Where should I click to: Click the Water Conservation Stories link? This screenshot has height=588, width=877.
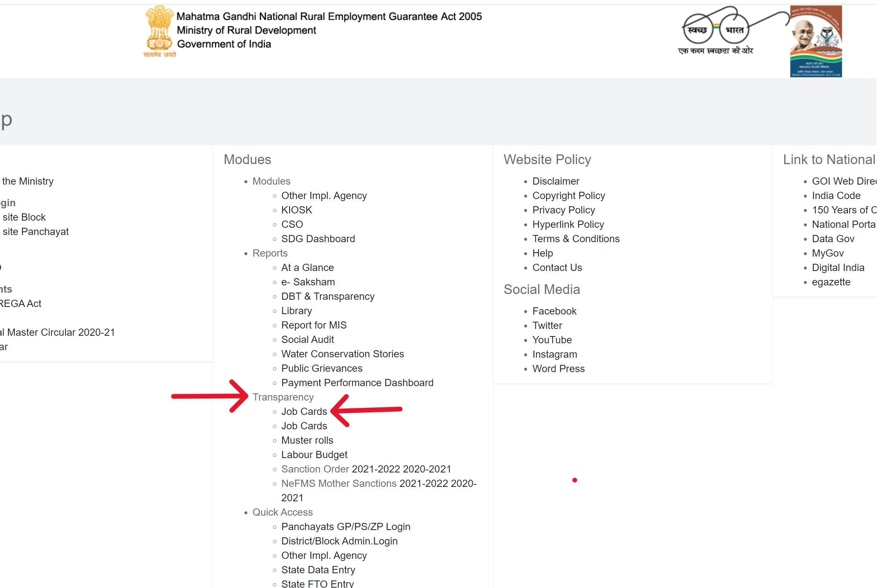[342, 354]
